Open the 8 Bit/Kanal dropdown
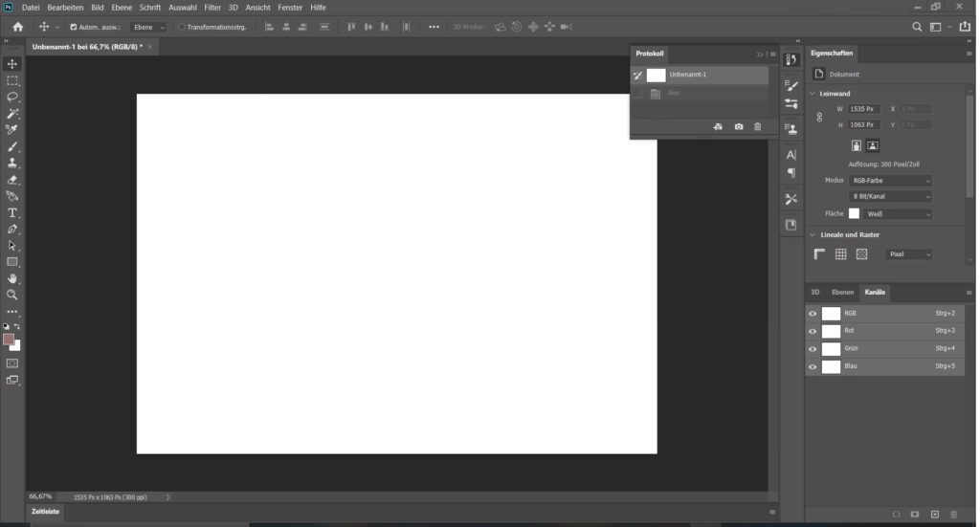The image size is (980, 527). [x=890, y=196]
